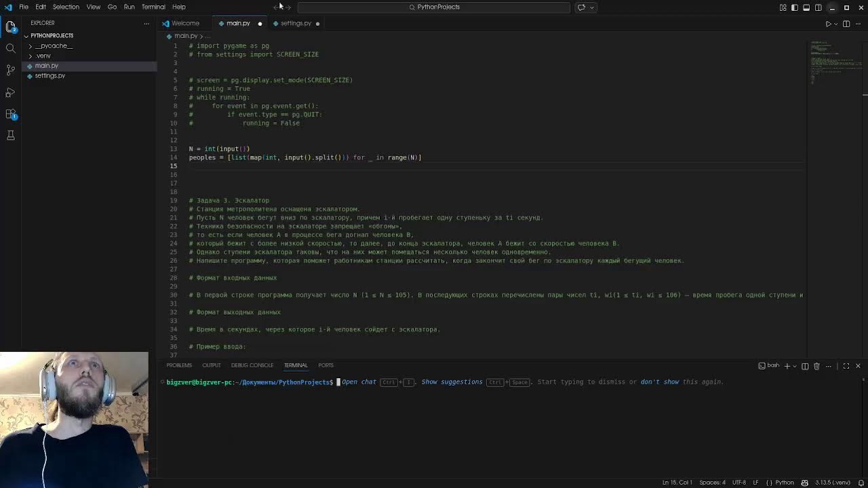
Task: Open the Search view in activity bar
Action: [10, 48]
